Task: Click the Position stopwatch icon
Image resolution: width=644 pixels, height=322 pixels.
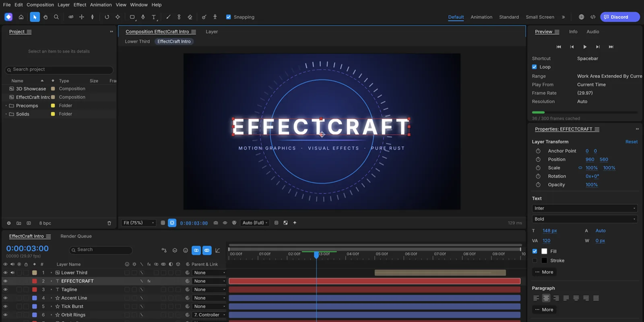Action: pyautogui.click(x=538, y=159)
